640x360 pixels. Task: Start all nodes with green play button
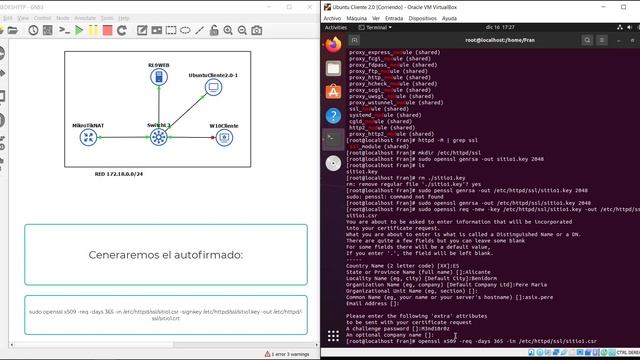pyautogui.click(x=79, y=31)
